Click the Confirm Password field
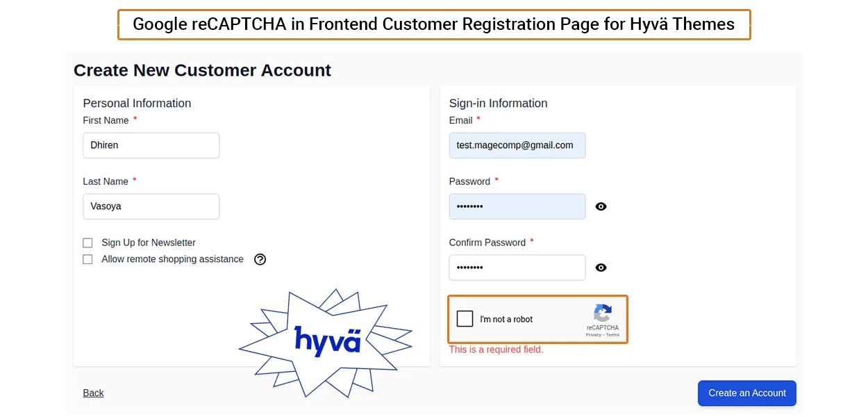Screen dimensions: 868x417 [517, 268]
